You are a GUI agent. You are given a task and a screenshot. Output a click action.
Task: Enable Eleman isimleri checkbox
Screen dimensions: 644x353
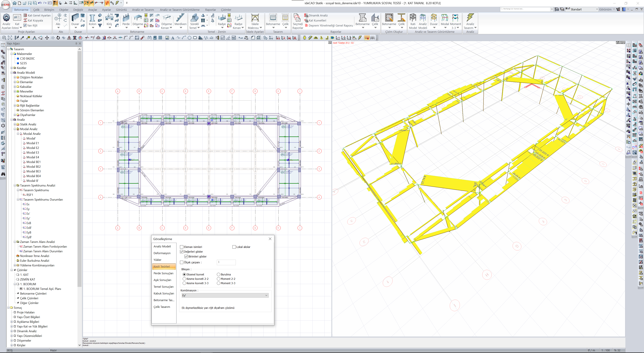coord(182,247)
